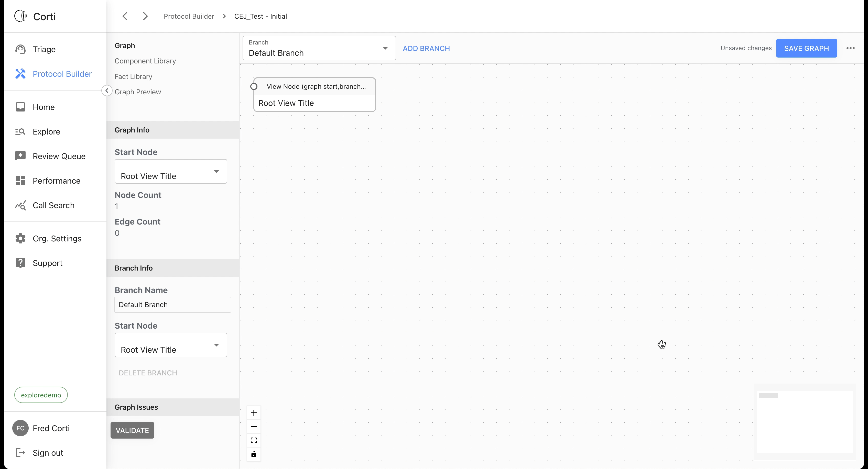Image resolution: width=868 pixels, height=469 pixels.
Task: Click the fit view icon
Action: tap(254, 440)
